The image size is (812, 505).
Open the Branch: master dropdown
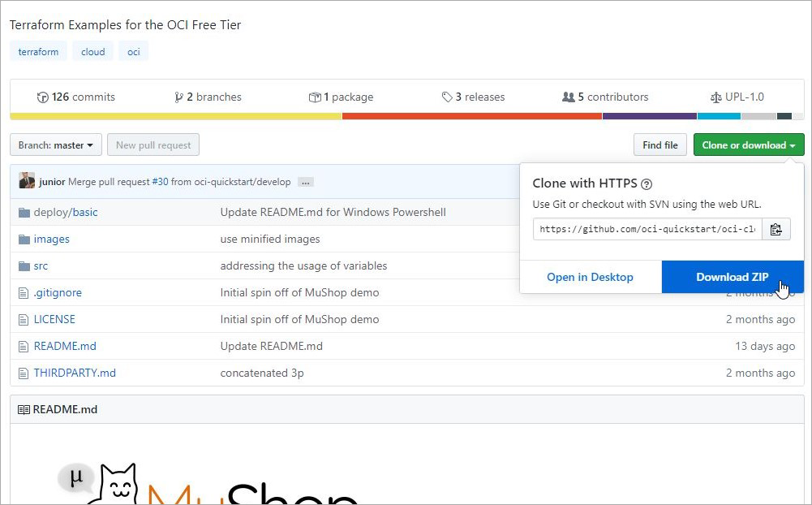tap(56, 145)
